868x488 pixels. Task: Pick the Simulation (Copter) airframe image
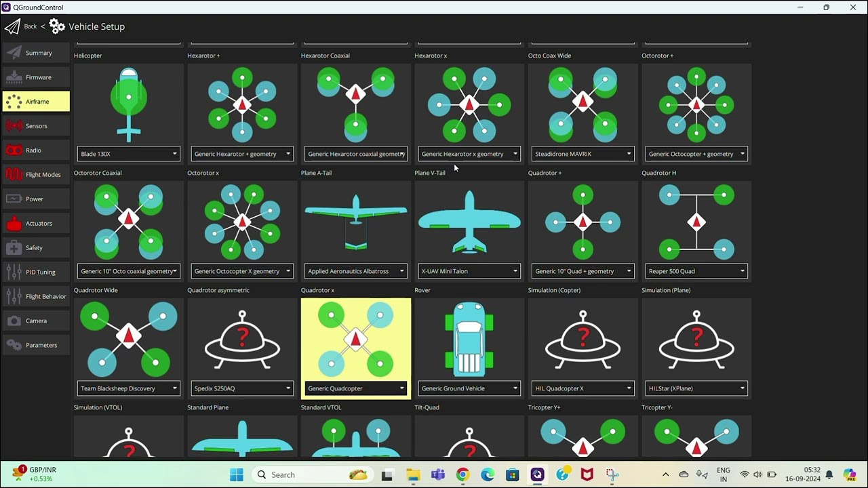(583, 338)
